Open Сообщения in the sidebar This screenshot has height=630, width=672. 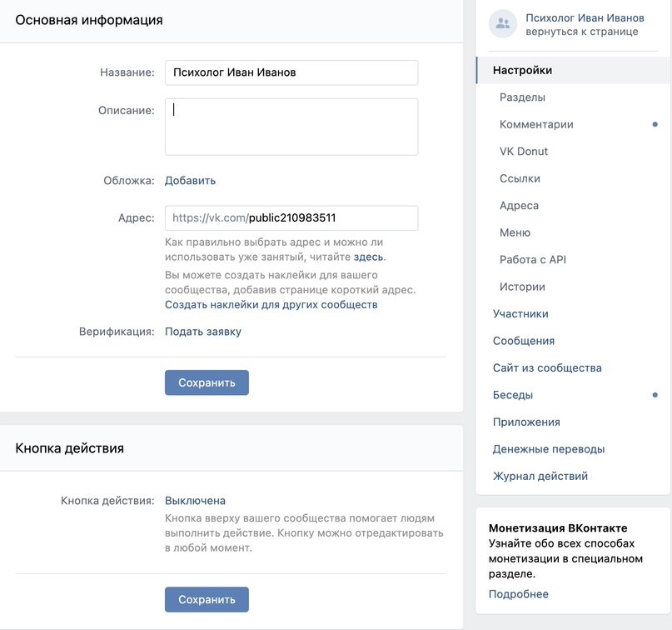pos(523,341)
